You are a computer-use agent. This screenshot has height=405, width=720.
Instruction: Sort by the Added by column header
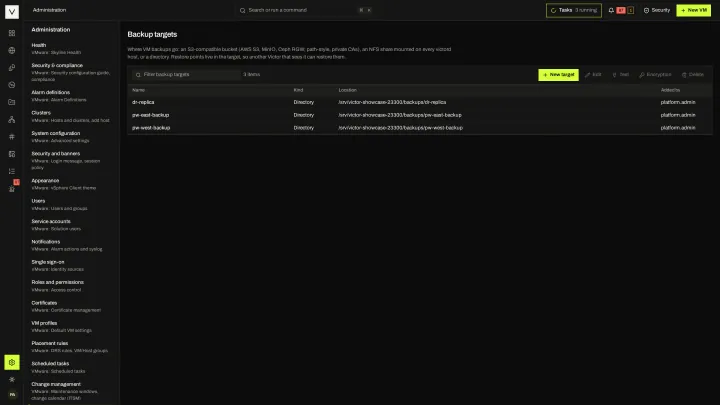(x=670, y=90)
